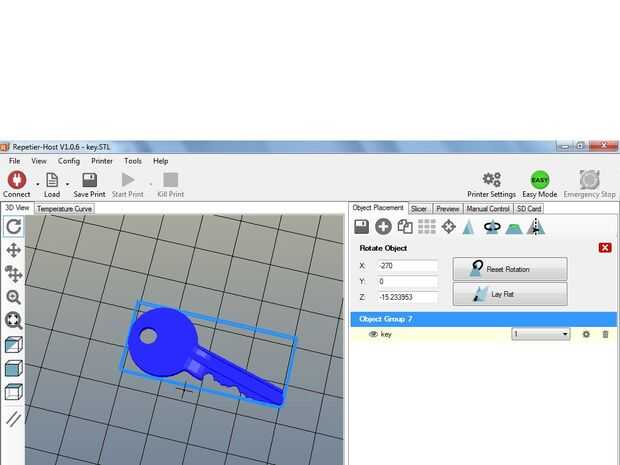This screenshot has height=465, width=620.
Task: Click the Copy Objects icon
Action: (x=405, y=227)
